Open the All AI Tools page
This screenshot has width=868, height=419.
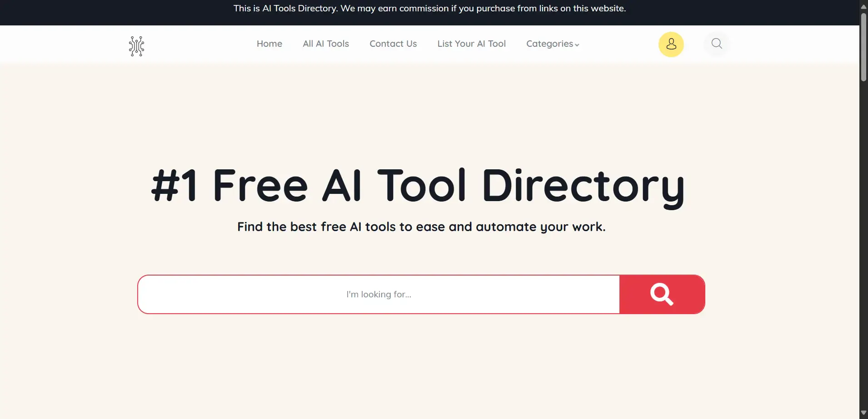point(326,44)
